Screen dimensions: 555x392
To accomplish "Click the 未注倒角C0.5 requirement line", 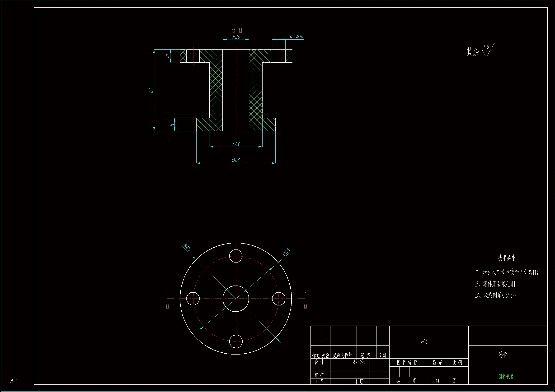I will pos(496,295).
